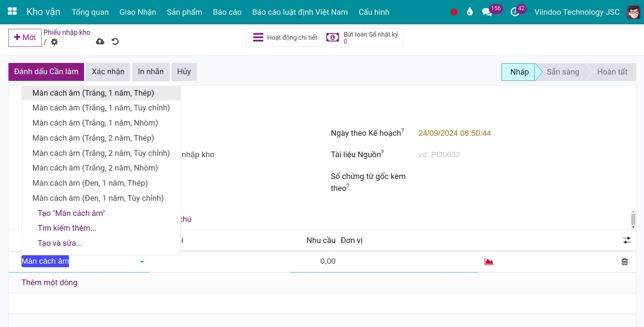The width and height of the screenshot is (644, 327).
Task: Delete the product line with trash icon
Action: click(625, 261)
